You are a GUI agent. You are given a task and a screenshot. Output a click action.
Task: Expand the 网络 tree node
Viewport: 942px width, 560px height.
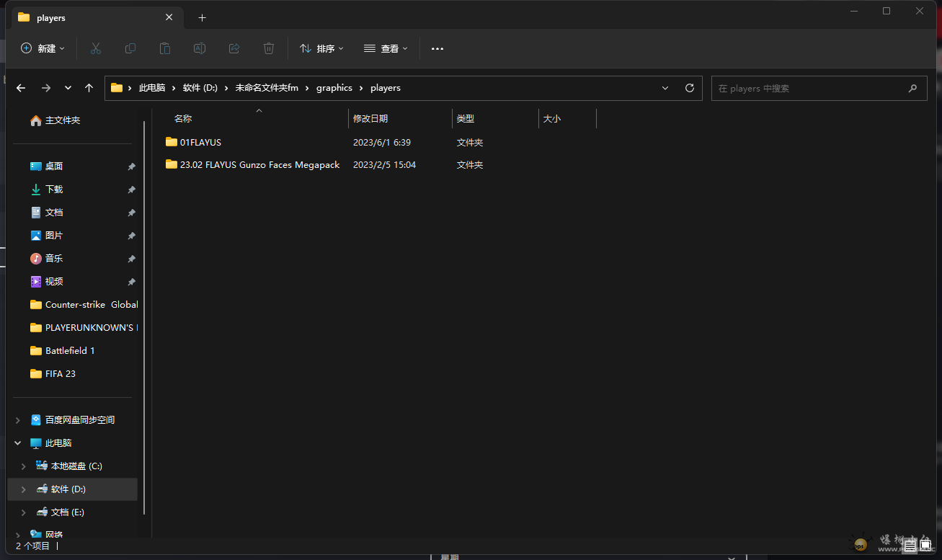coord(18,534)
